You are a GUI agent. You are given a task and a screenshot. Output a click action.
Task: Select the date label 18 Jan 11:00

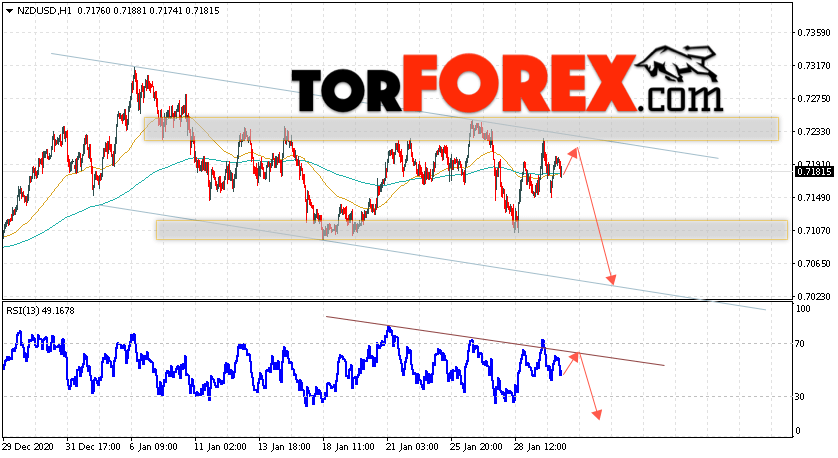click(348, 447)
